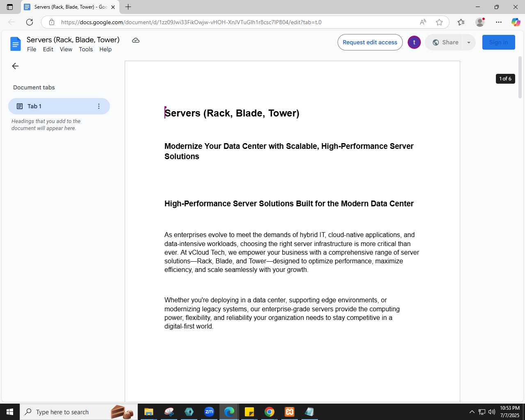Click the document title in header
The image size is (525, 420).
click(73, 40)
